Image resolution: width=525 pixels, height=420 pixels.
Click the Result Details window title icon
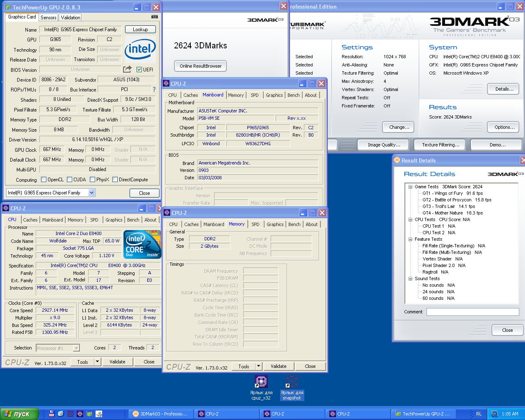pyautogui.click(x=397, y=160)
